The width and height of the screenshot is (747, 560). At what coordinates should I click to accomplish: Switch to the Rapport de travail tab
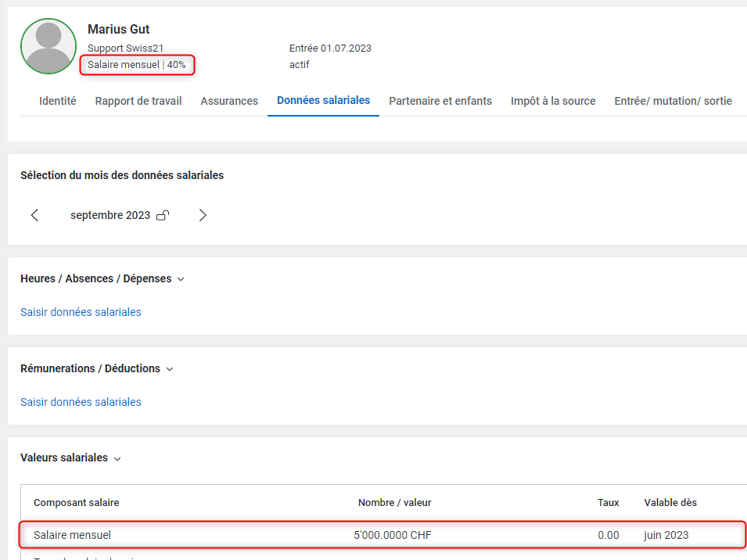pos(138,101)
